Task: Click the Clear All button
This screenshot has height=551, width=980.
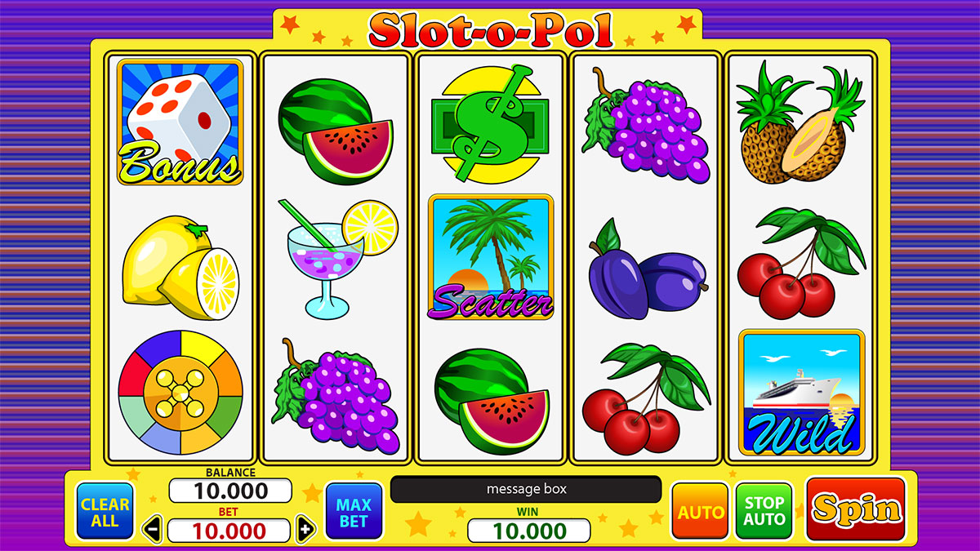Action: (x=105, y=511)
